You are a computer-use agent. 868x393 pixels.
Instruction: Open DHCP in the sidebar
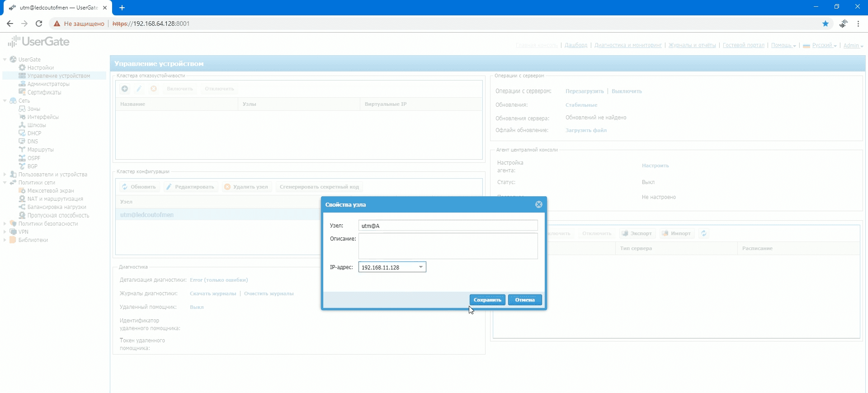coord(34,133)
